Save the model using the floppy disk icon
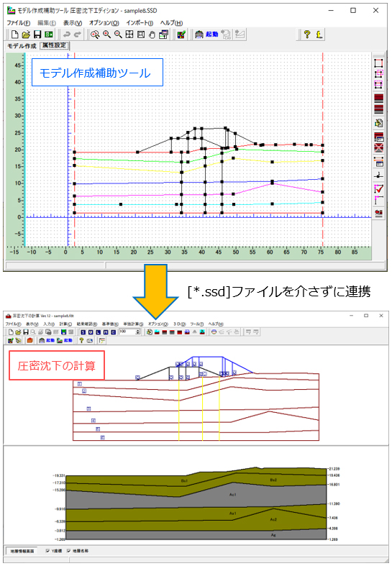Viewport: 392px width, 566px height. coord(37,35)
